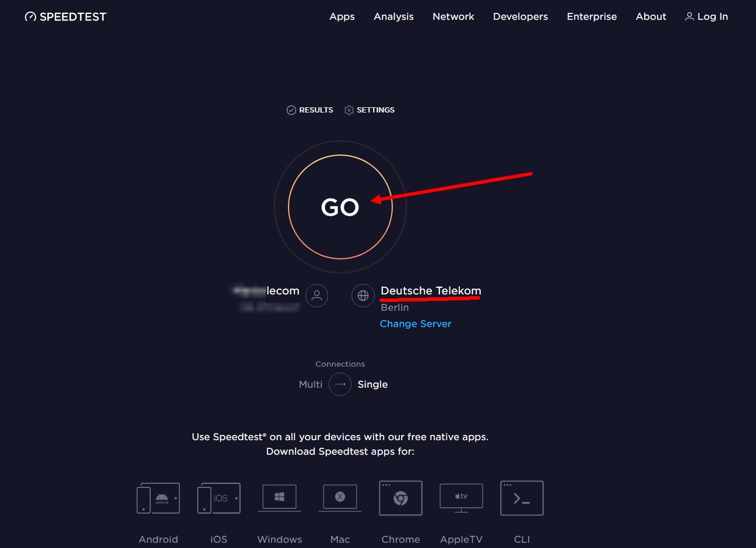Open the Chrome extension icon

[400, 498]
